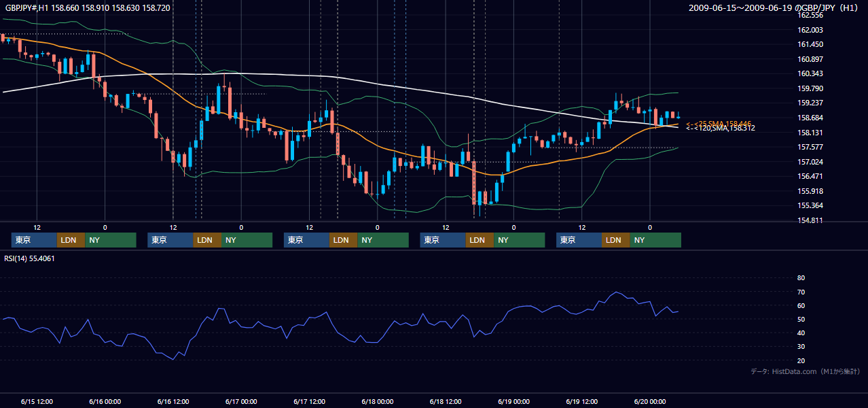Select the RSI scale level 50
This screenshot has width=868, height=408.
point(801,319)
